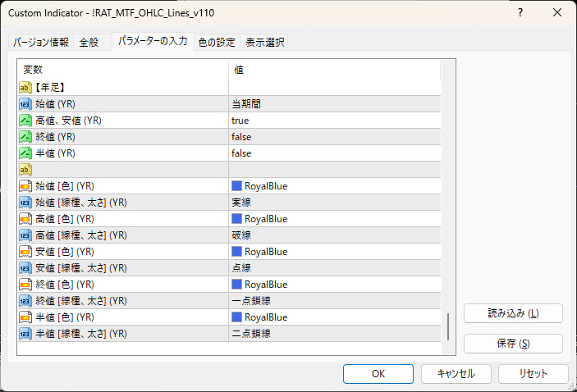The width and height of the screenshot is (577, 392).
Task: Switch to the 色の設定 tab
Action: point(217,43)
